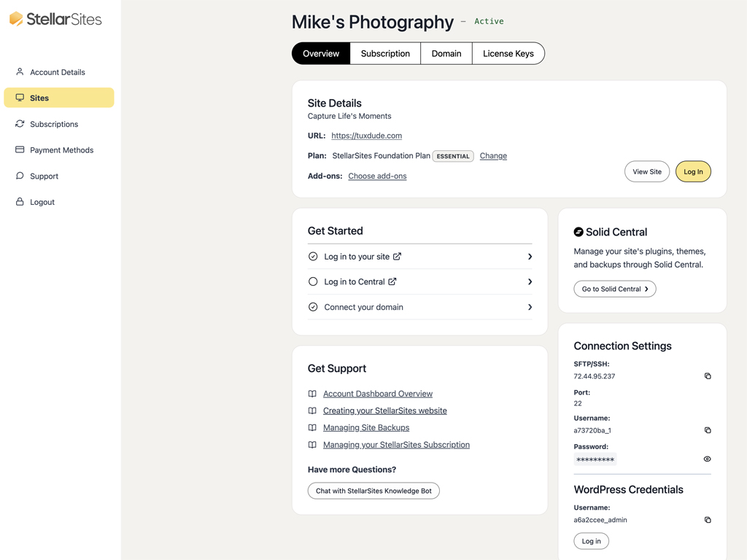Click the Log in to your site text
The height and width of the screenshot is (560, 747).
pyautogui.click(x=357, y=256)
